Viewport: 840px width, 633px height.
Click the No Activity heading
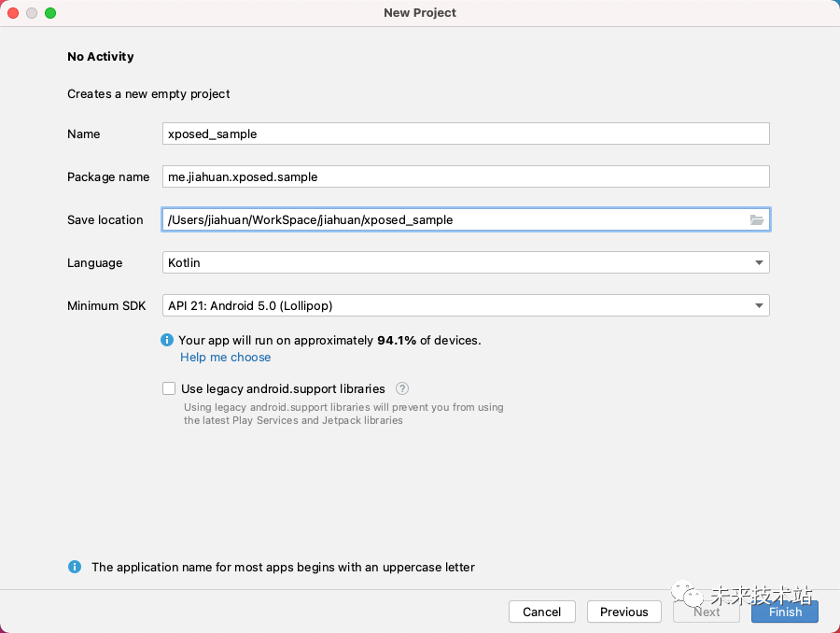(101, 57)
